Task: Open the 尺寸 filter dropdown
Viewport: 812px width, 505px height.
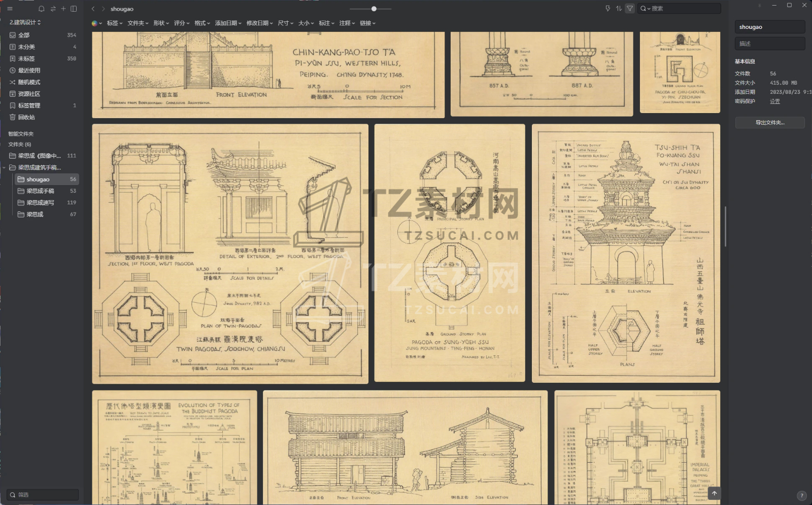Action: [286, 23]
